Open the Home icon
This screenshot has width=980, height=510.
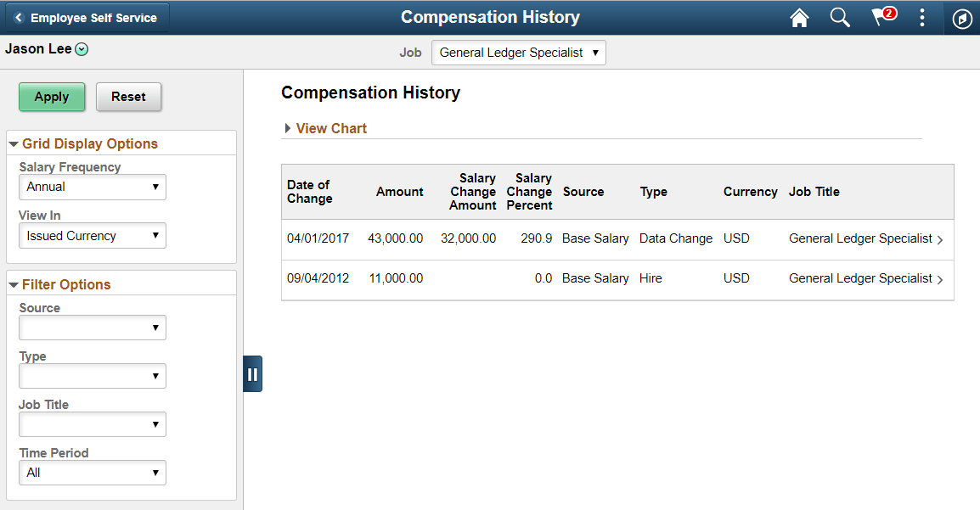pyautogui.click(x=798, y=17)
